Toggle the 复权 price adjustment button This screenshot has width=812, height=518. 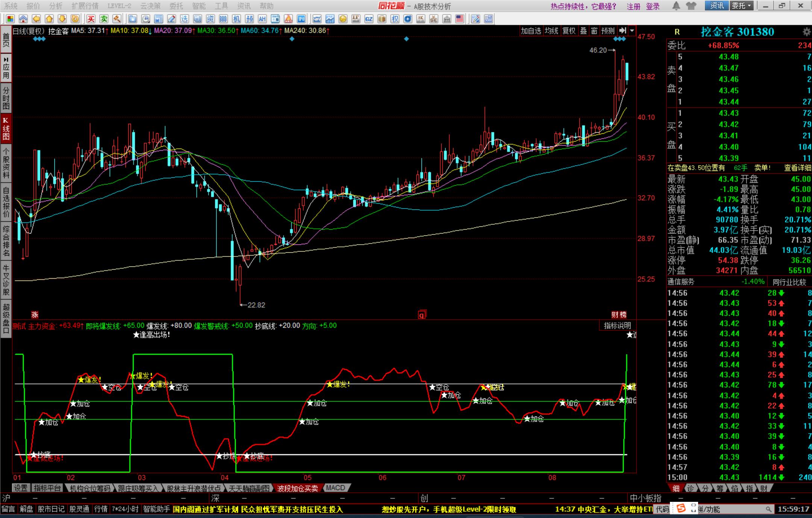(569, 31)
